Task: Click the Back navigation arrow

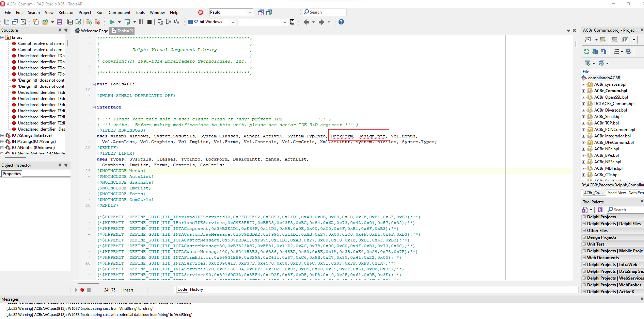Action: (306, 22)
